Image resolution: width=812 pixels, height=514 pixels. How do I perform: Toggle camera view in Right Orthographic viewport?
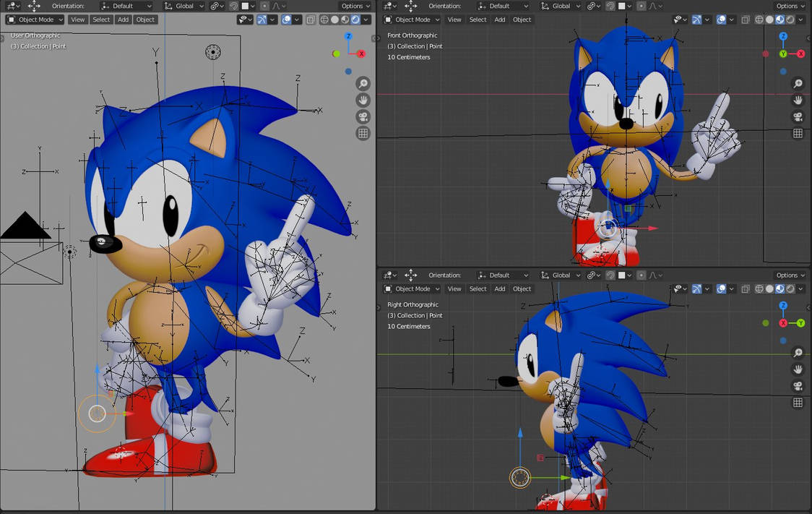pyautogui.click(x=798, y=385)
